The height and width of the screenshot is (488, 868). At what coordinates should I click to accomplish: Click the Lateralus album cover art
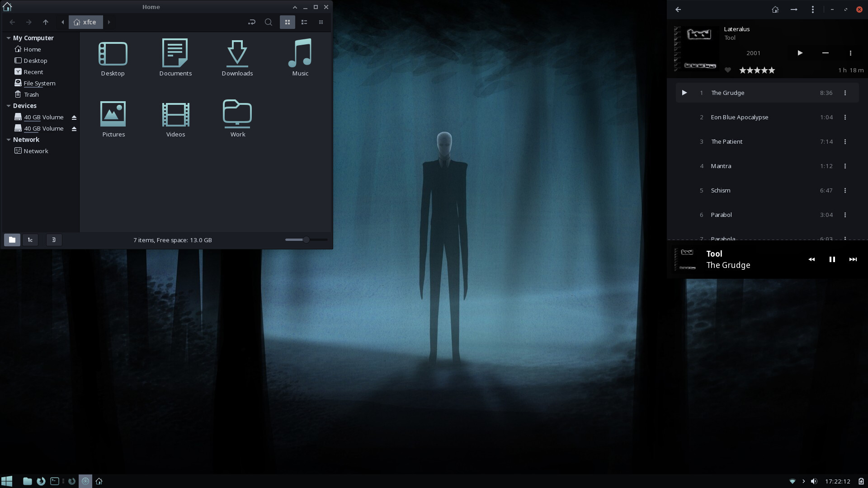[x=697, y=49]
